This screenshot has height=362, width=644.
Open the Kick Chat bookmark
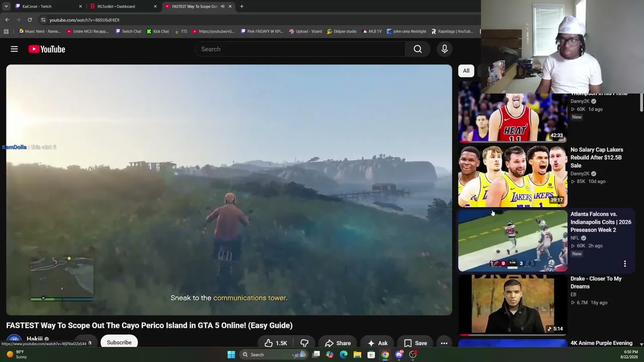158,31
